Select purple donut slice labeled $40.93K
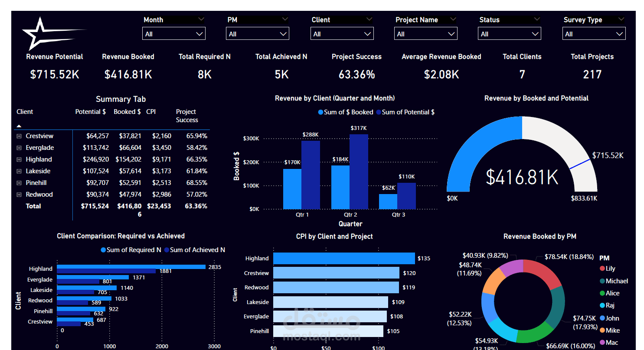 [512, 268]
